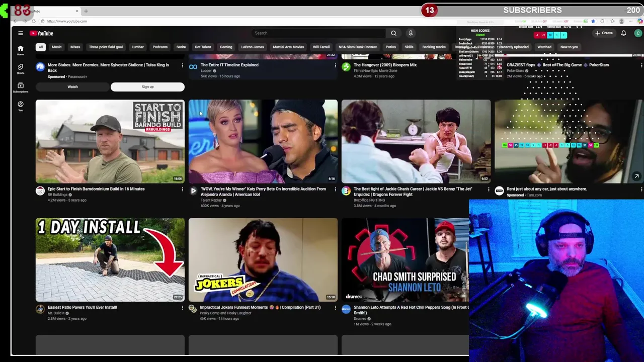Click the browser forward arrow
The image size is (644, 362).
[x=24, y=21]
